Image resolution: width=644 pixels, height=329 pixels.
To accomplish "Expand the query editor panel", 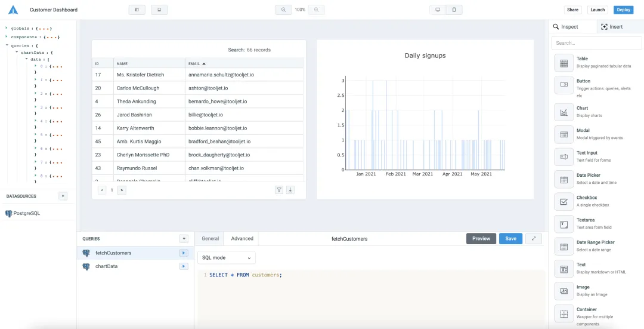I will pyautogui.click(x=534, y=238).
